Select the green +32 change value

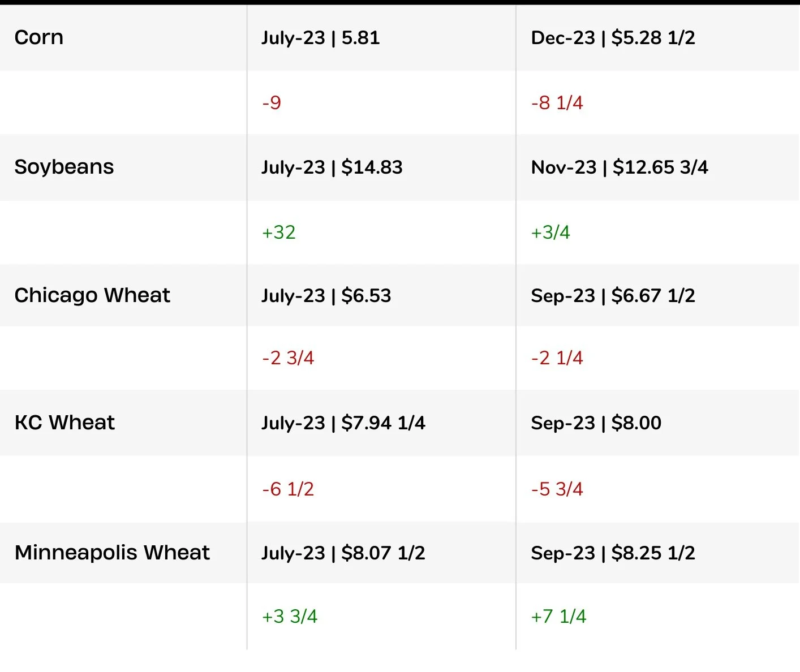279,232
